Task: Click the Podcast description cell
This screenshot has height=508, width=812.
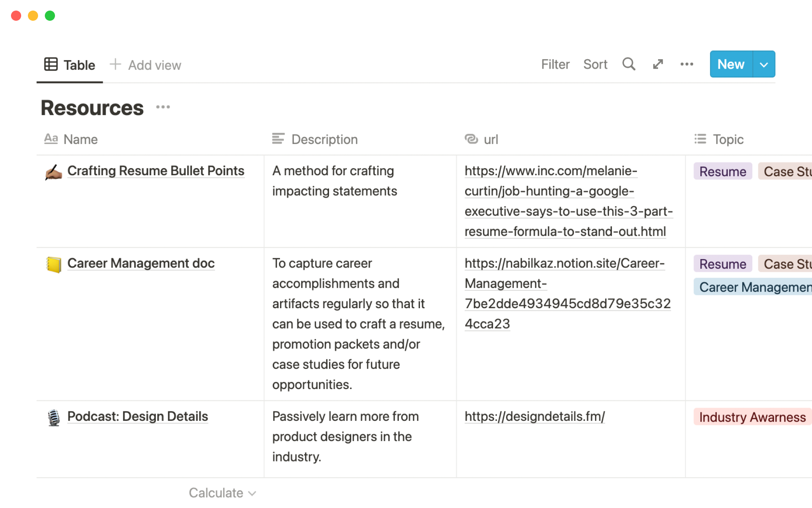Action: tap(359, 436)
